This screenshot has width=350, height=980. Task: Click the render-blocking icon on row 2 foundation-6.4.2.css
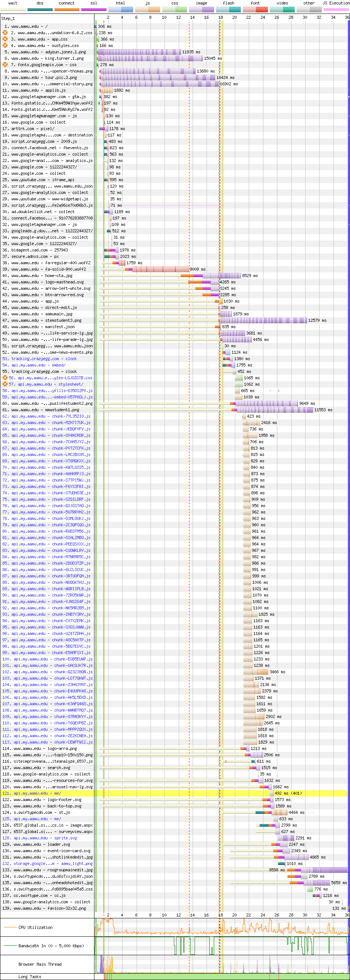coord(5,33)
